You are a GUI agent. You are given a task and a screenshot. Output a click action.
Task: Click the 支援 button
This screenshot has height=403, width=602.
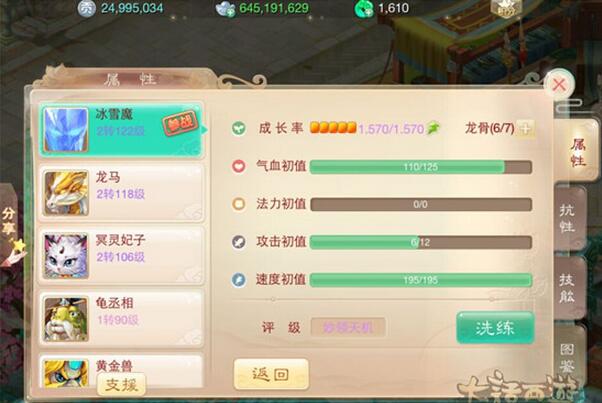(121, 384)
